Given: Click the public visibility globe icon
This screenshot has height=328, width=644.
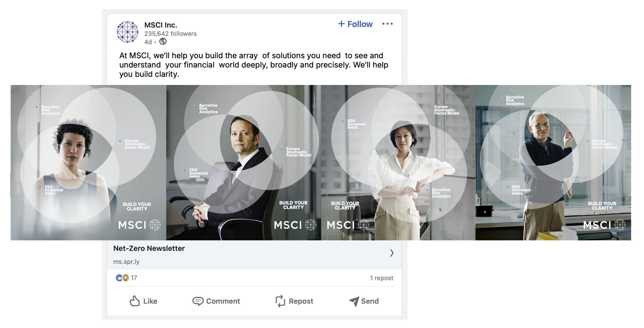Looking at the screenshot, I should (163, 41).
